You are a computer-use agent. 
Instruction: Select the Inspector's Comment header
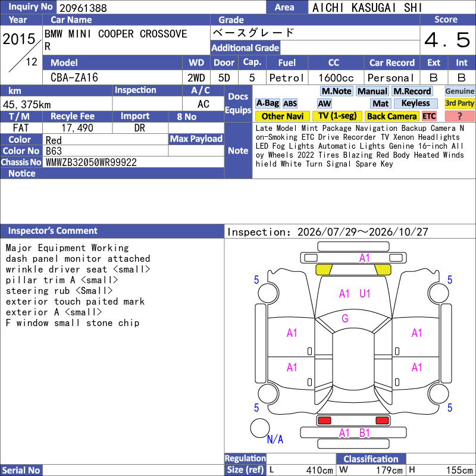coord(112,231)
